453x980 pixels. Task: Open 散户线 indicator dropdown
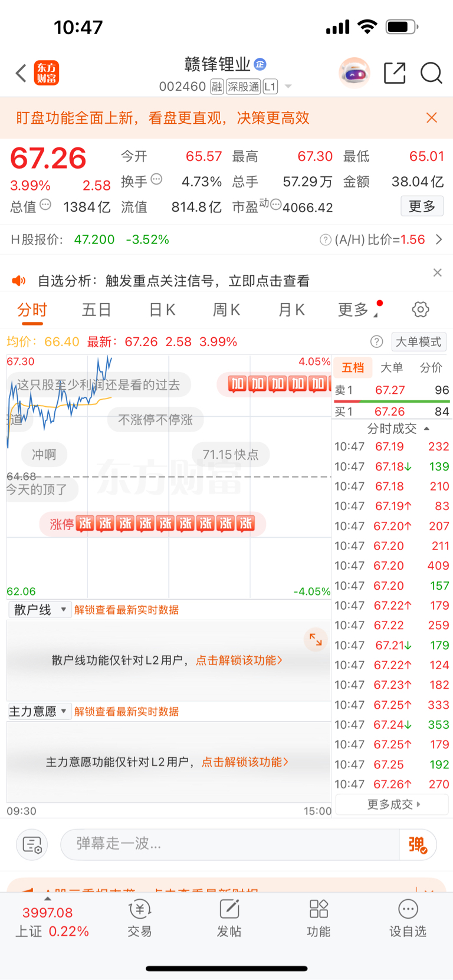coord(40,610)
